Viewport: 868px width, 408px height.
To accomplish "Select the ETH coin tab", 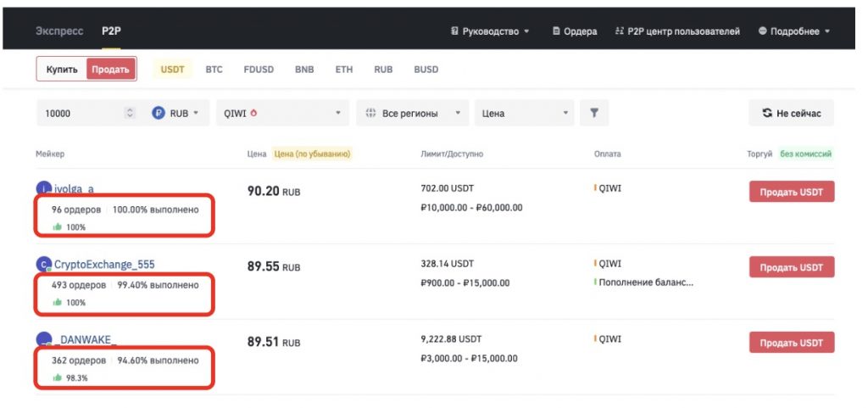I will click(x=344, y=70).
